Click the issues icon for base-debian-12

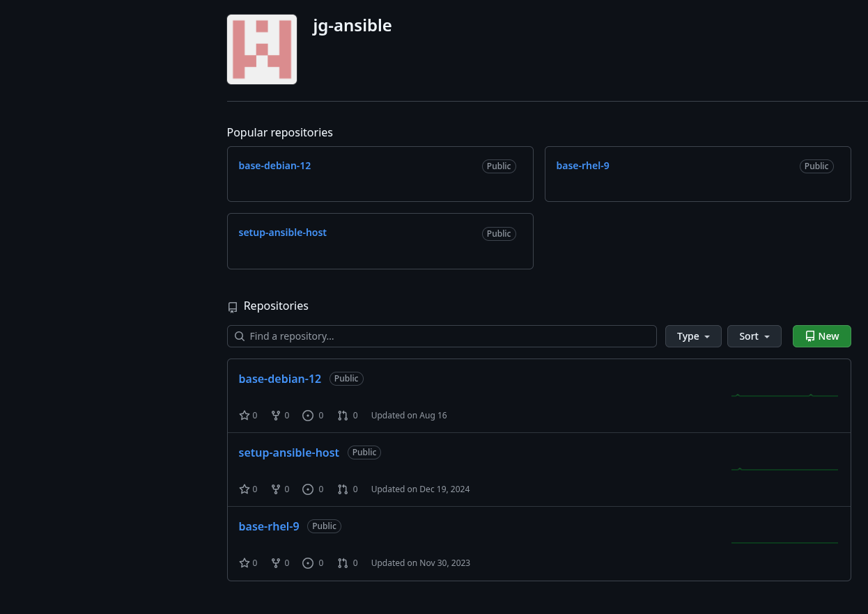coord(308,416)
